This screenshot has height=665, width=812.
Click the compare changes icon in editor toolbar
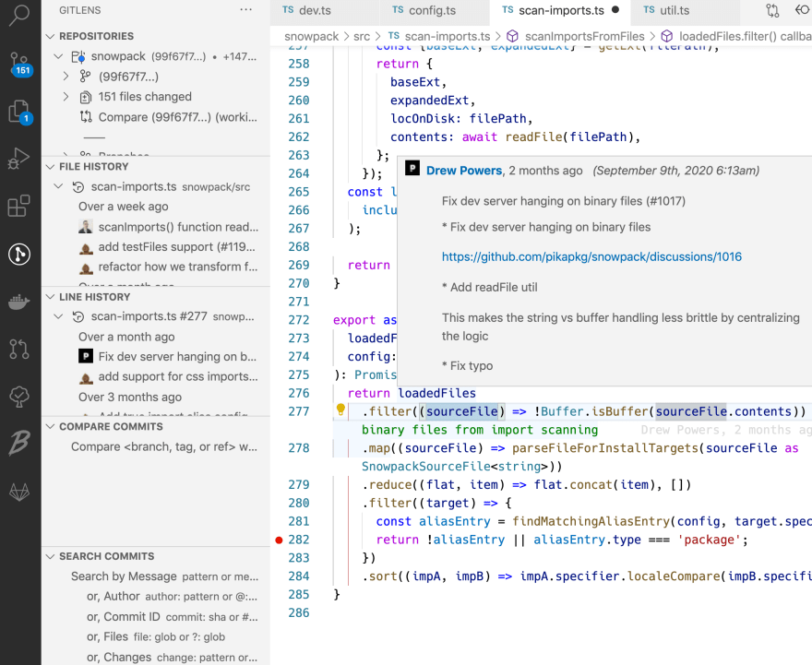click(772, 10)
